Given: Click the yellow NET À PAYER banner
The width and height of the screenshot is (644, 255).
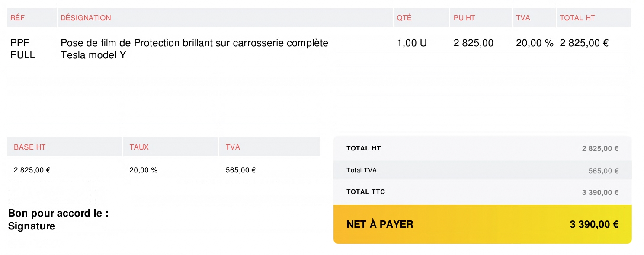Looking at the screenshot, I should (482, 224).
